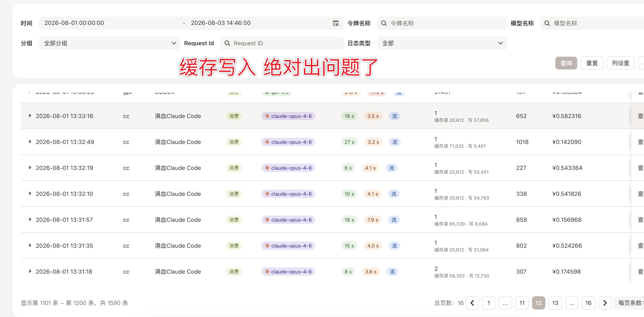Click the 3.2 s first-token badge
The width and height of the screenshot is (644, 317).
click(373, 142)
